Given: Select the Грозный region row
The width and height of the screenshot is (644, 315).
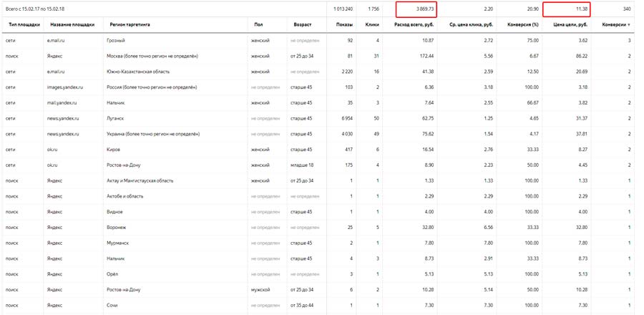Looking at the screenshot, I should pyautogui.click(x=119, y=40).
